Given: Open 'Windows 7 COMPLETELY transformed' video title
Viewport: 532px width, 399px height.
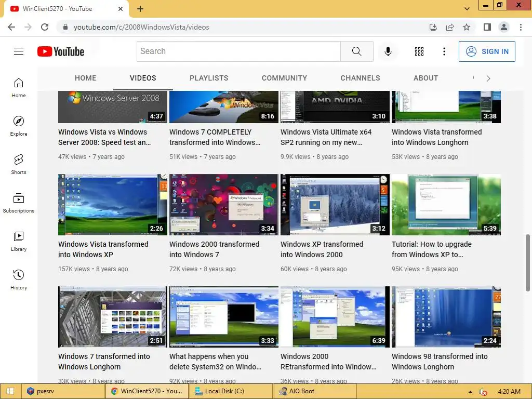Looking at the screenshot, I should pos(215,137).
